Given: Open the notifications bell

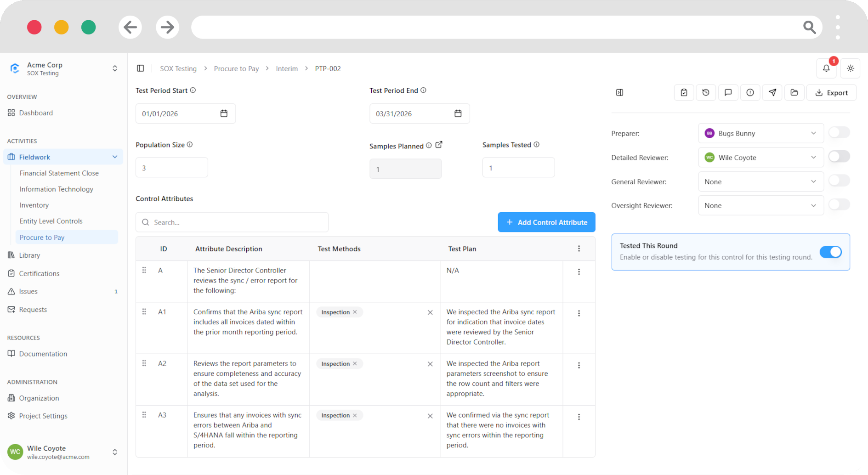Looking at the screenshot, I should pos(826,68).
